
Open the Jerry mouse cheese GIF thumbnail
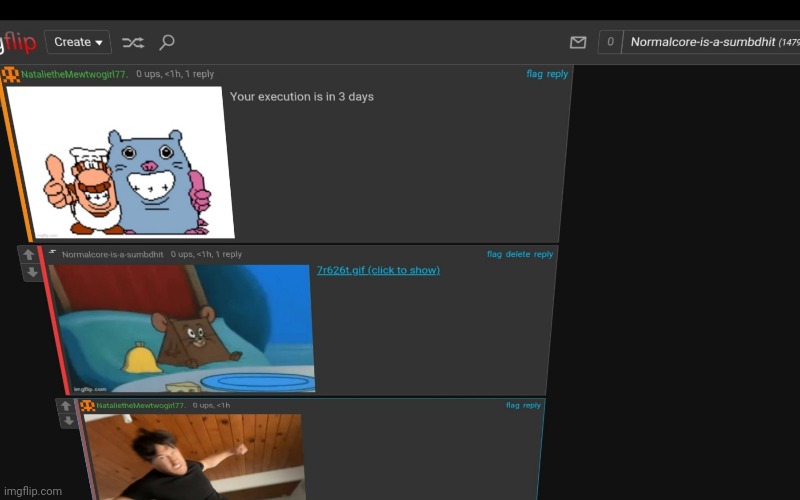point(183,328)
